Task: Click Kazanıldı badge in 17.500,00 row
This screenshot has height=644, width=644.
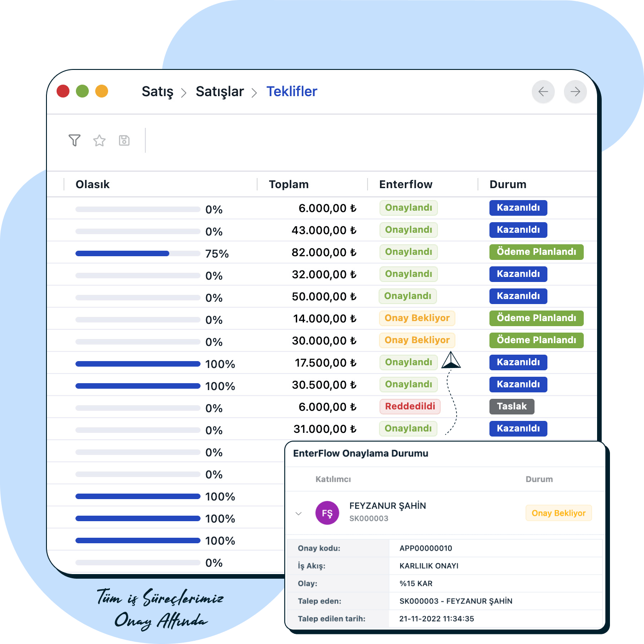Action: pos(518,362)
